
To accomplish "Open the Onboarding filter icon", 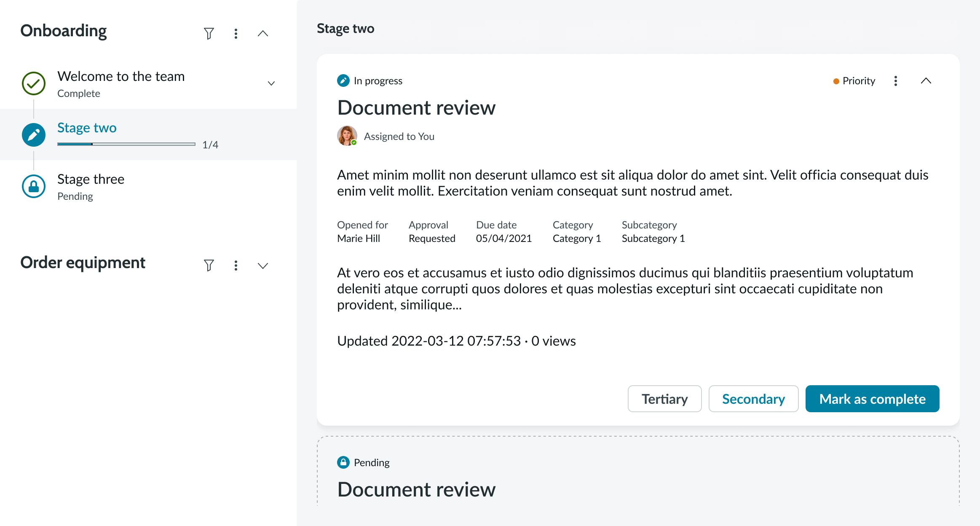I will [209, 33].
